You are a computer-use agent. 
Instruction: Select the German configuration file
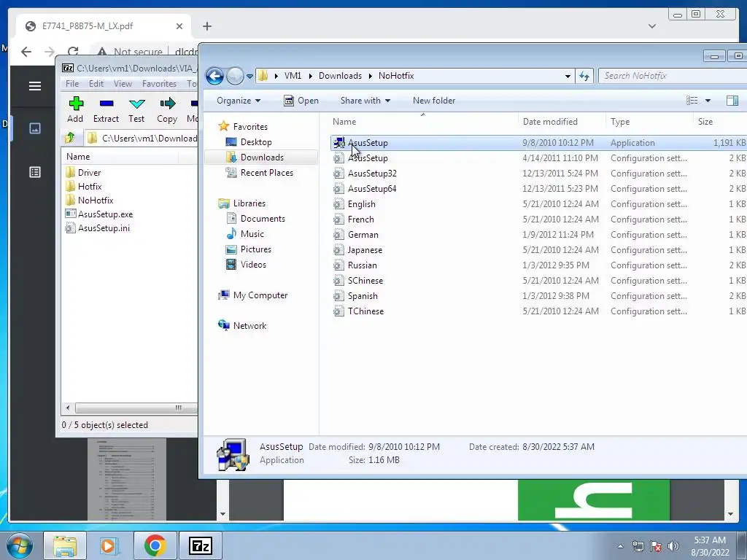point(538,235)
